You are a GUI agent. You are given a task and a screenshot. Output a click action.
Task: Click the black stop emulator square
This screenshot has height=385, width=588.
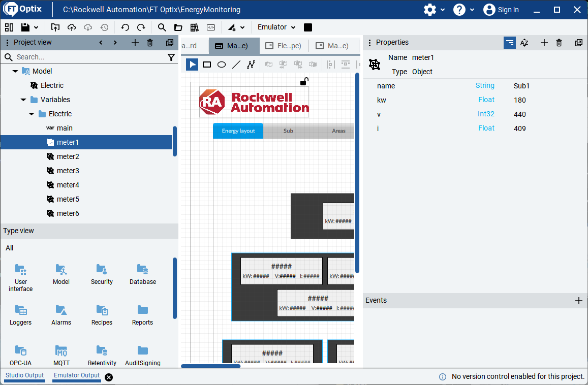click(x=308, y=27)
